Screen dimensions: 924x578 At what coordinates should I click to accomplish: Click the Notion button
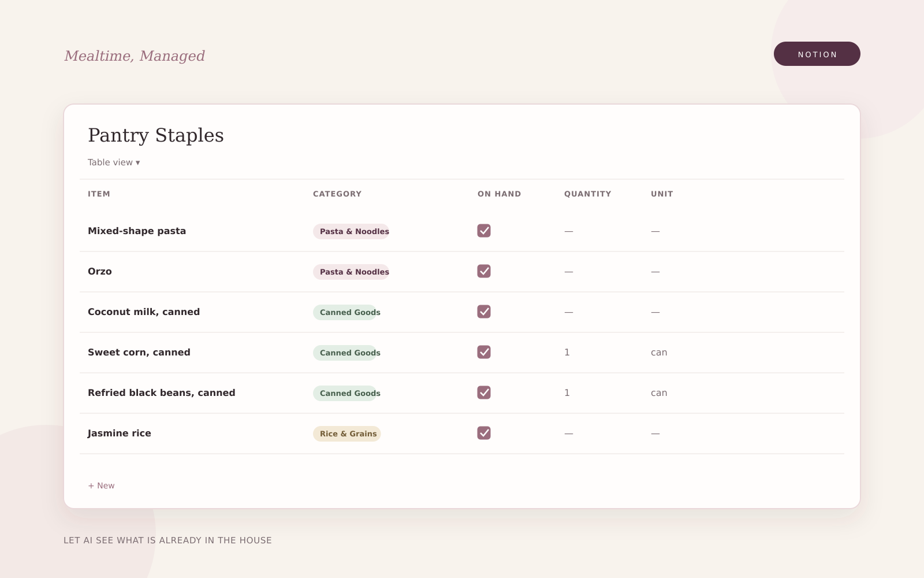tap(817, 54)
